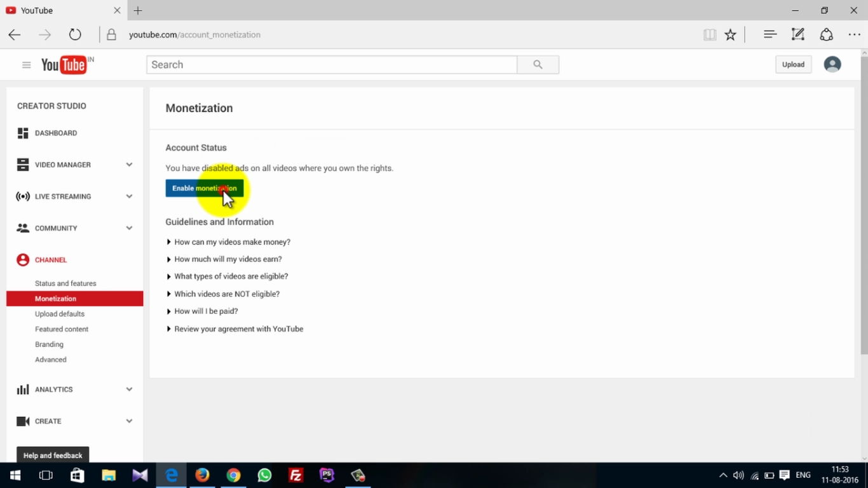Open Edge more actions ellipsis
The height and width of the screenshot is (488, 868).
click(x=855, y=35)
